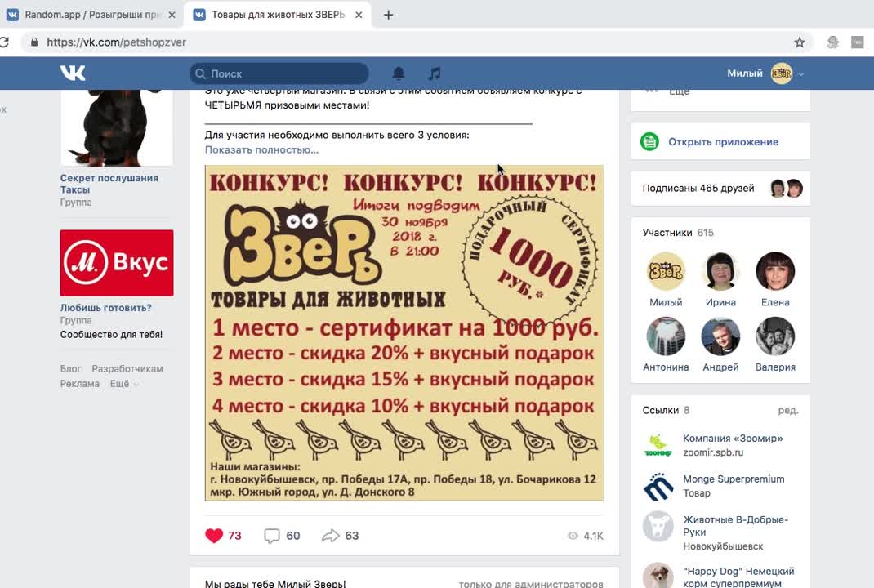Click the green app icon beside Открыть приложение
The image size is (874, 588).
click(x=649, y=141)
